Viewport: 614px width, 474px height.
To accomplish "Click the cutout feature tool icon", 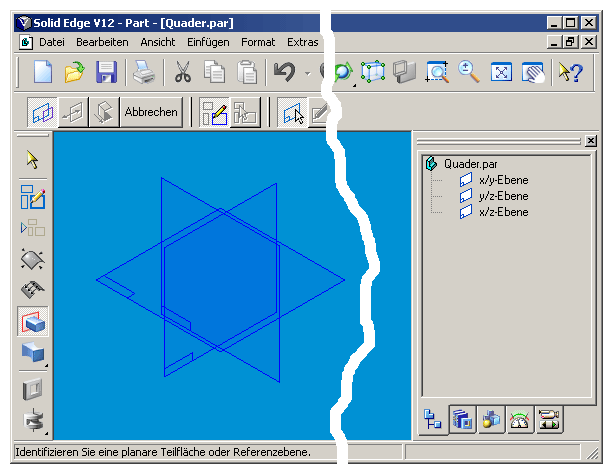I will 33,352.
